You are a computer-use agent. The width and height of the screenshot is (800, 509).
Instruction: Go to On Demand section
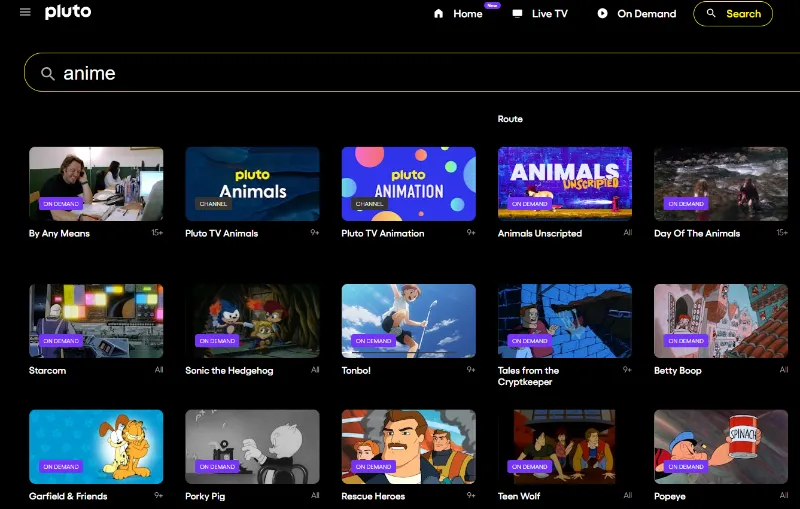click(x=646, y=14)
